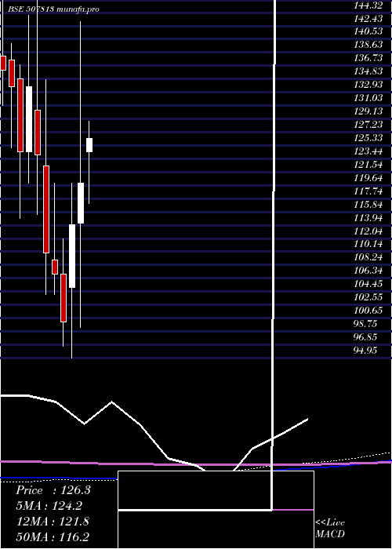Click the 119.64 price axis label
This screenshot has width=392, height=549.
click(368, 178)
